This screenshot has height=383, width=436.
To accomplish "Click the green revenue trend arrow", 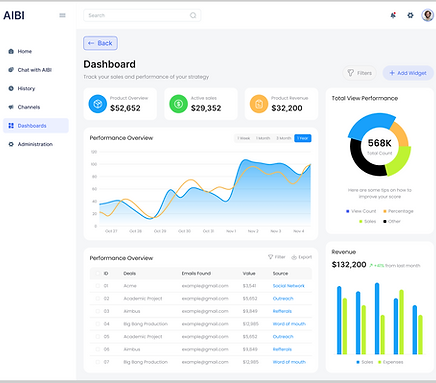I will [371, 266].
